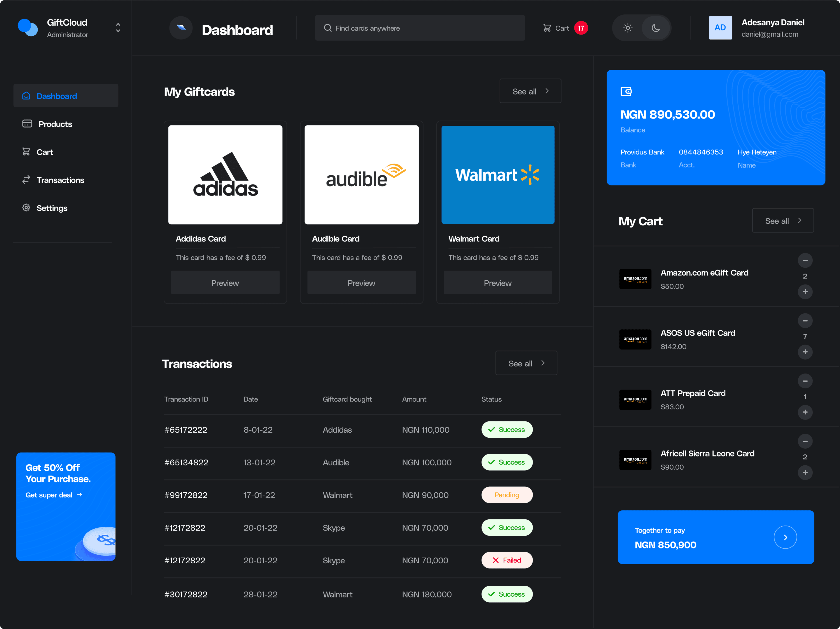840x629 pixels.
Task: Switch to dark mode with moon icon
Action: click(x=656, y=28)
